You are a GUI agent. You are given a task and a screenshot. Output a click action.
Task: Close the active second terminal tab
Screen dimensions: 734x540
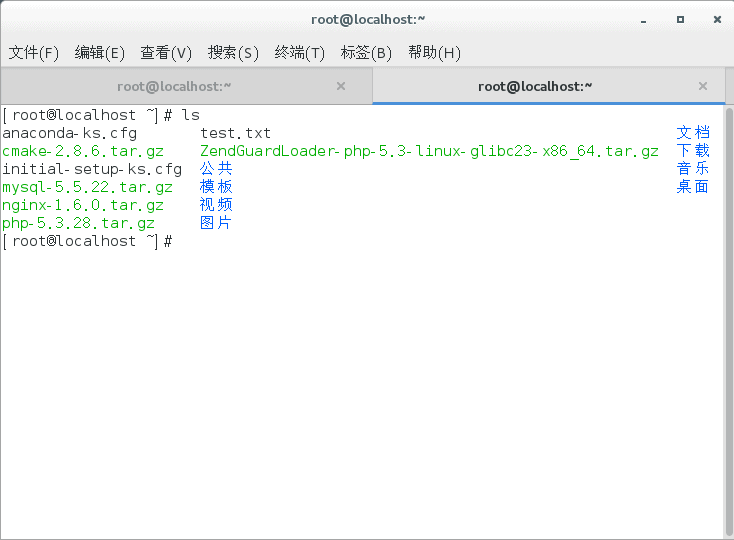pos(703,86)
